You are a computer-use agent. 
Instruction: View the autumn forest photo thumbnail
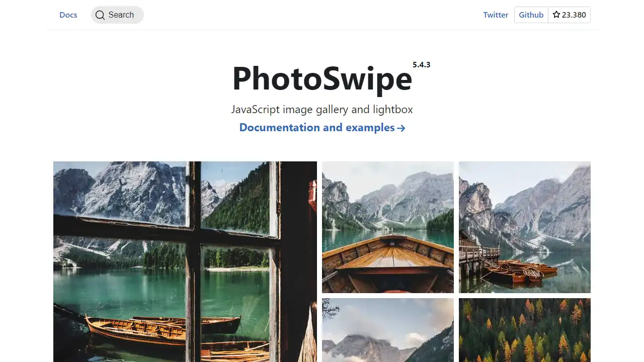click(524, 330)
